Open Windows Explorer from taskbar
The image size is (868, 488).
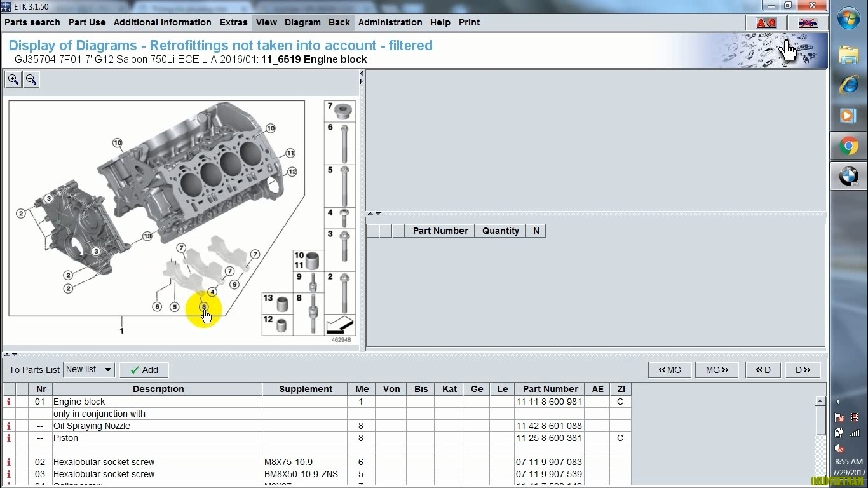tap(848, 55)
